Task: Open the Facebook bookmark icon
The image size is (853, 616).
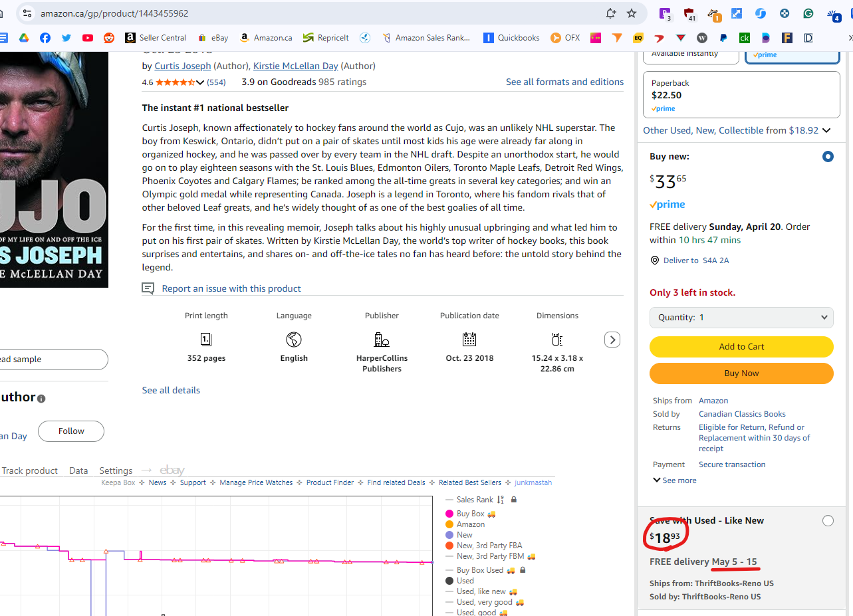Action: click(x=45, y=38)
